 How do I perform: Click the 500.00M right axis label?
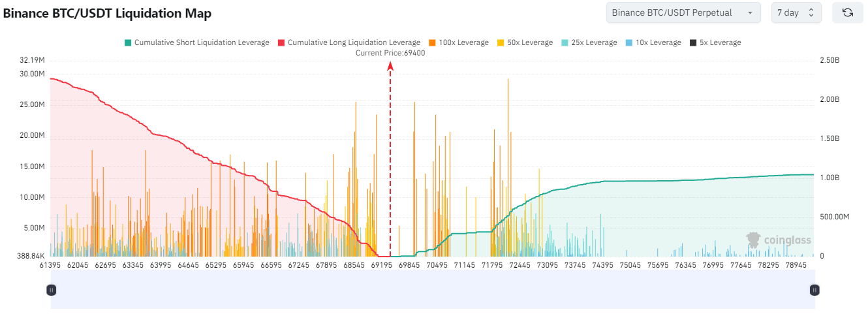(x=833, y=217)
